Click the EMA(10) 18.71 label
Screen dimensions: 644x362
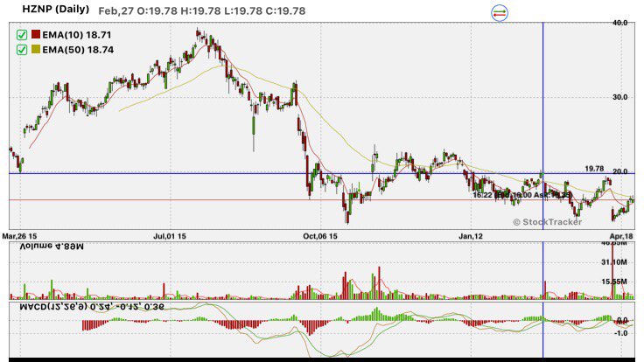pyautogui.click(x=76, y=35)
